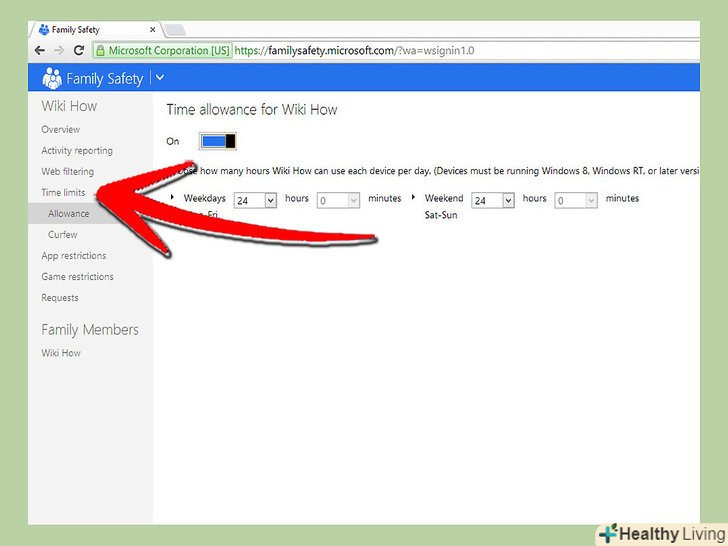Open Game restrictions in the sidebar

tap(77, 277)
